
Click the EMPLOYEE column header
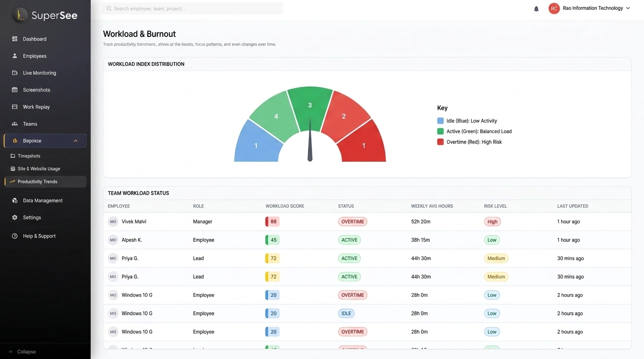pos(119,206)
